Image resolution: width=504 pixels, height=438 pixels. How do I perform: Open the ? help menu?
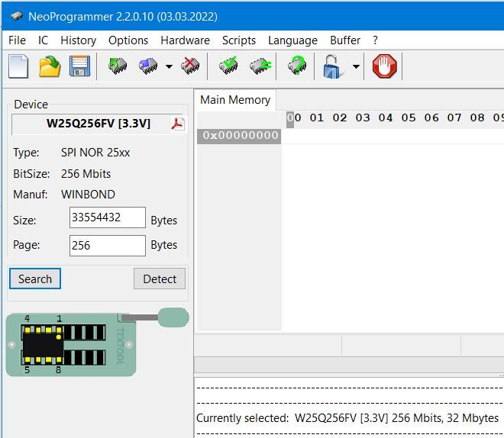375,40
